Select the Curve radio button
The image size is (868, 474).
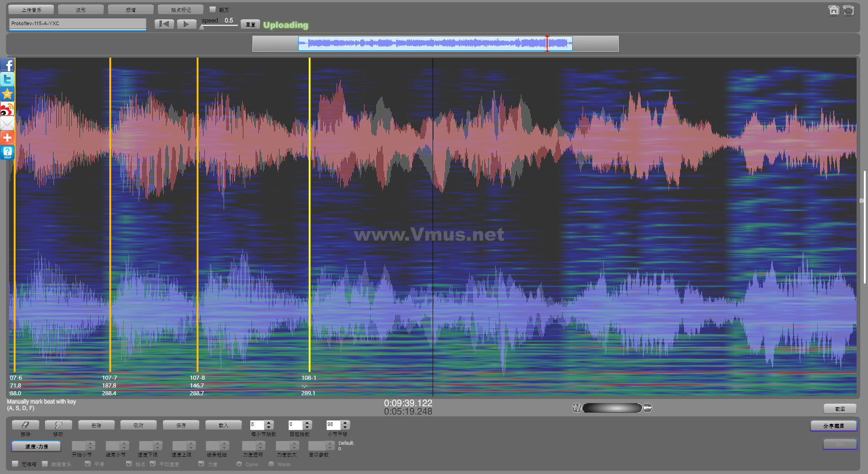pos(239,464)
